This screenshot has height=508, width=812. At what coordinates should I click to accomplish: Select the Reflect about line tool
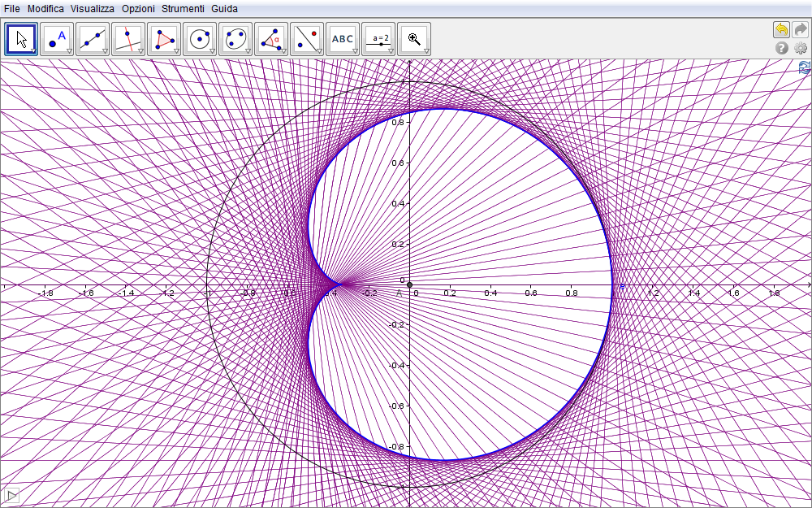pos(307,39)
